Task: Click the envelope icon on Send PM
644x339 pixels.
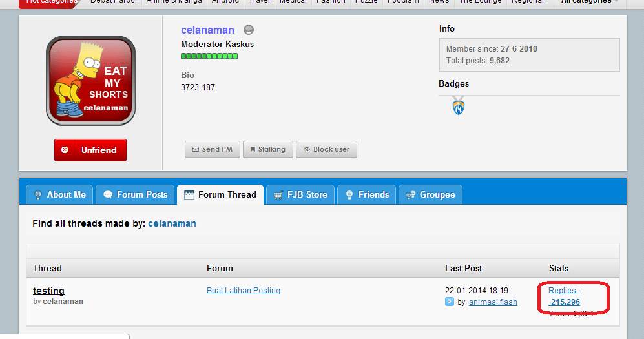Action: click(x=196, y=149)
